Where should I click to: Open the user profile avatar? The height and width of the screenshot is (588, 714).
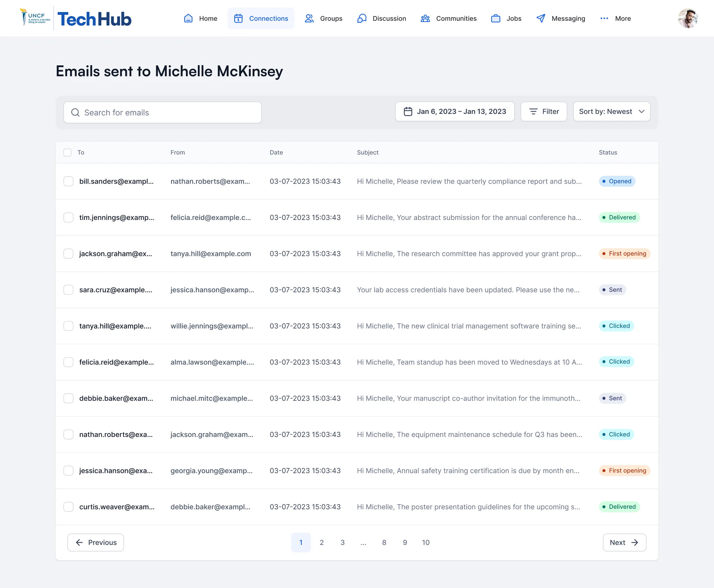click(x=688, y=18)
